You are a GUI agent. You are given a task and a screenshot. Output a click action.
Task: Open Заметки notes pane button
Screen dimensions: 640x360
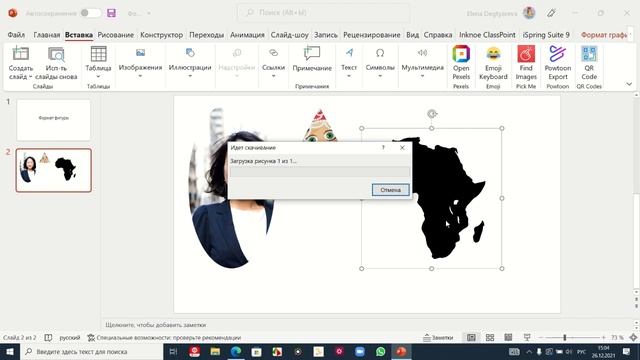[438, 338]
